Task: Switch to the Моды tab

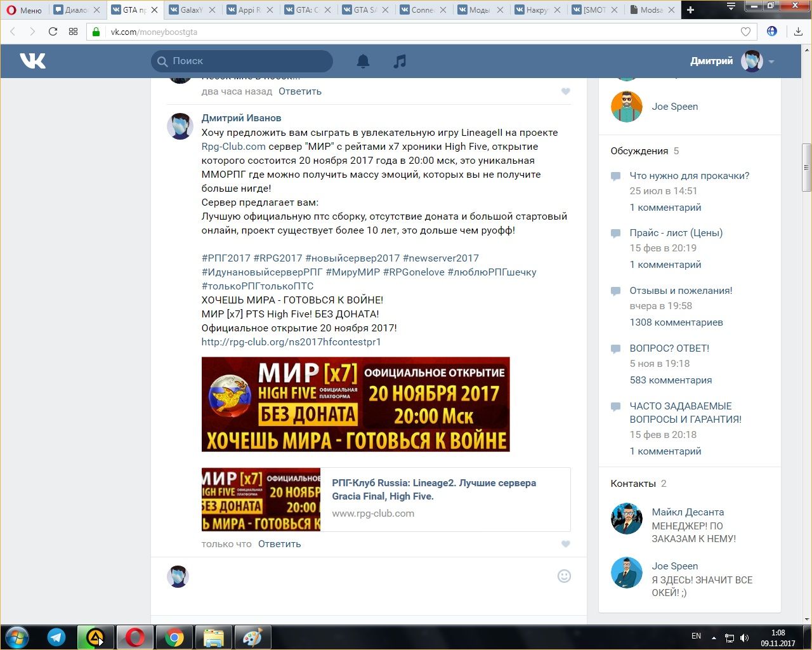Action: pos(480,10)
